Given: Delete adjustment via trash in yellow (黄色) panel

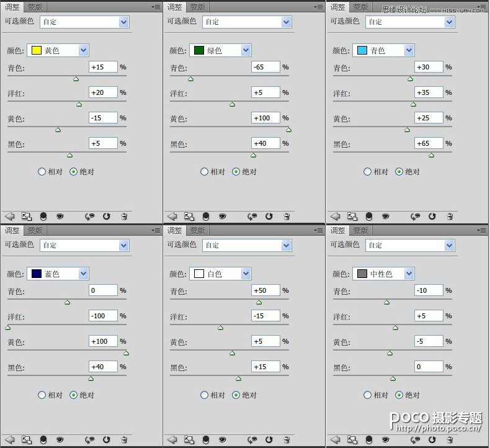Looking at the screenshot, I should coord(124,217).
